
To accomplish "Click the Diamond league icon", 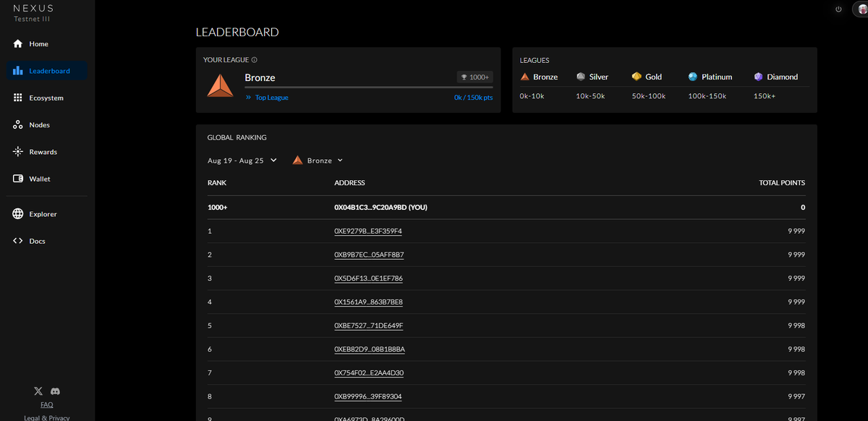I will tap(758, 77).
